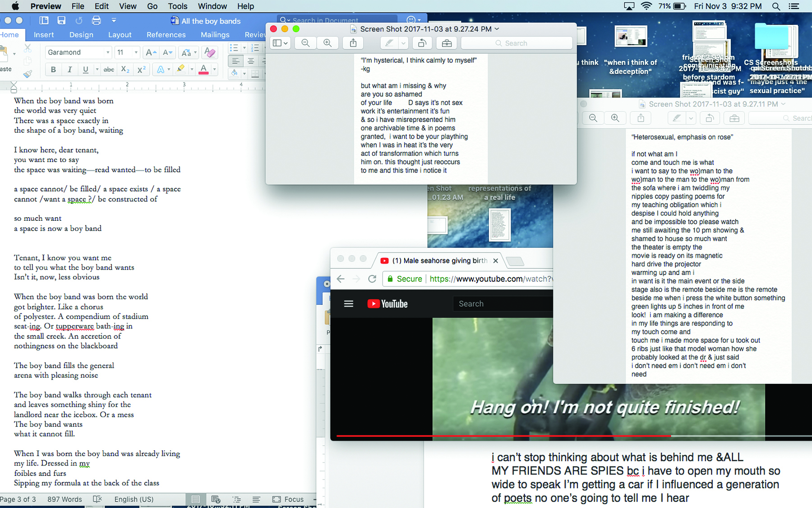Switch to Outline view in status bar
Screen dimensions: 812x508
(x=236, y=499)
